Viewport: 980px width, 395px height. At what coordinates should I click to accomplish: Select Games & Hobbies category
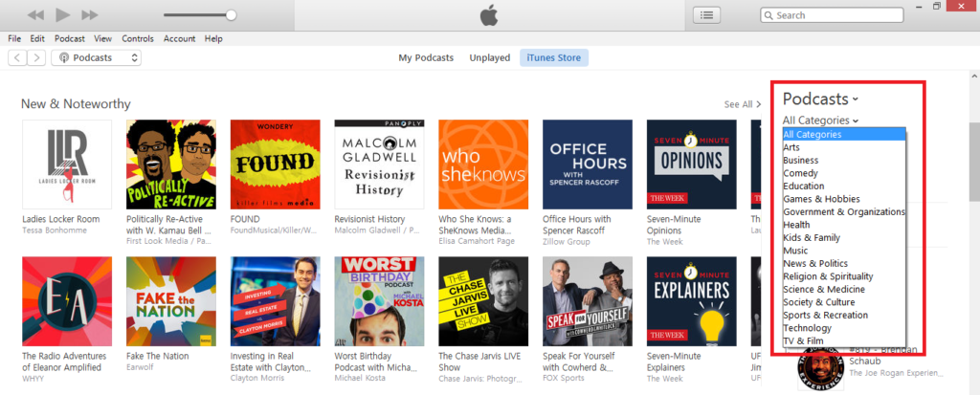(844, 199)
